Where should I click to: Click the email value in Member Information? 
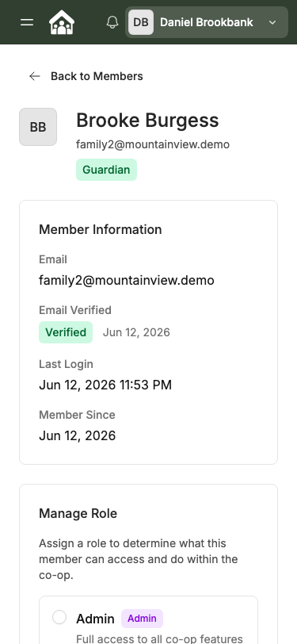127,281
